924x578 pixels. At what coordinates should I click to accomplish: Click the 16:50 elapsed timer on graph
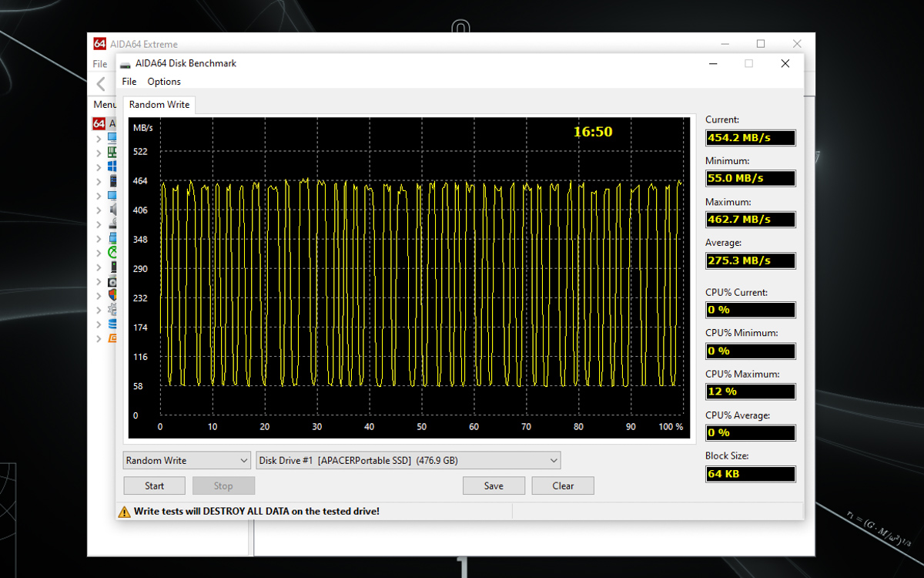point(593,132)
